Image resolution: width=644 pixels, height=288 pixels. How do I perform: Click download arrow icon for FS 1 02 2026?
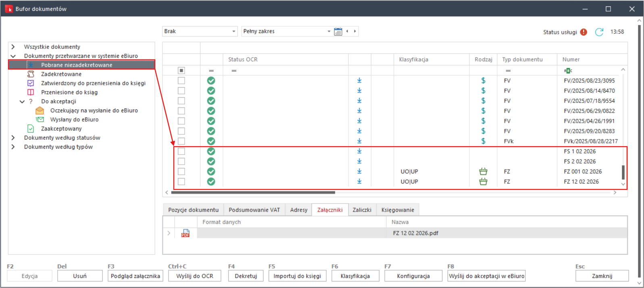359,151
